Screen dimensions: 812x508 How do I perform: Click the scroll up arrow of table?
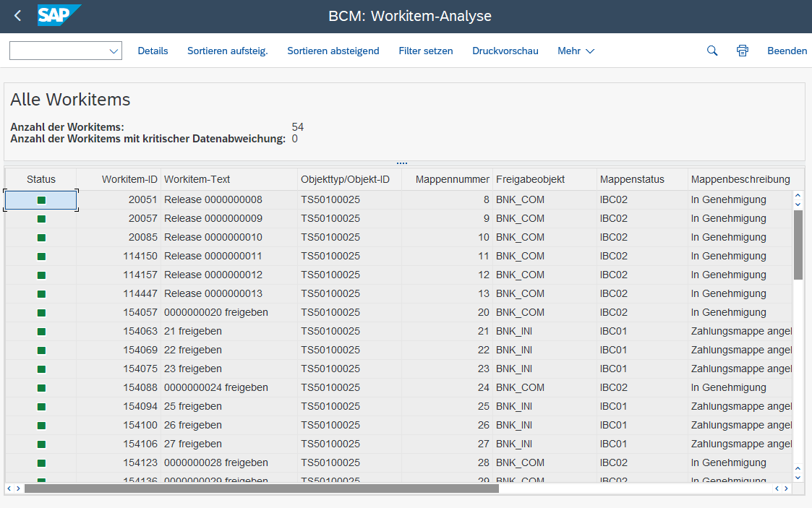[798, 197]
